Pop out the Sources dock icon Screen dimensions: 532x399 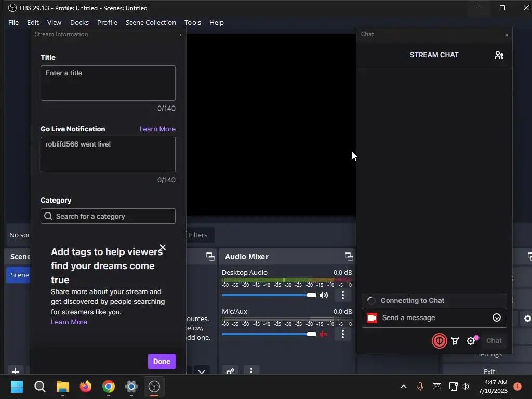[210, 257]
